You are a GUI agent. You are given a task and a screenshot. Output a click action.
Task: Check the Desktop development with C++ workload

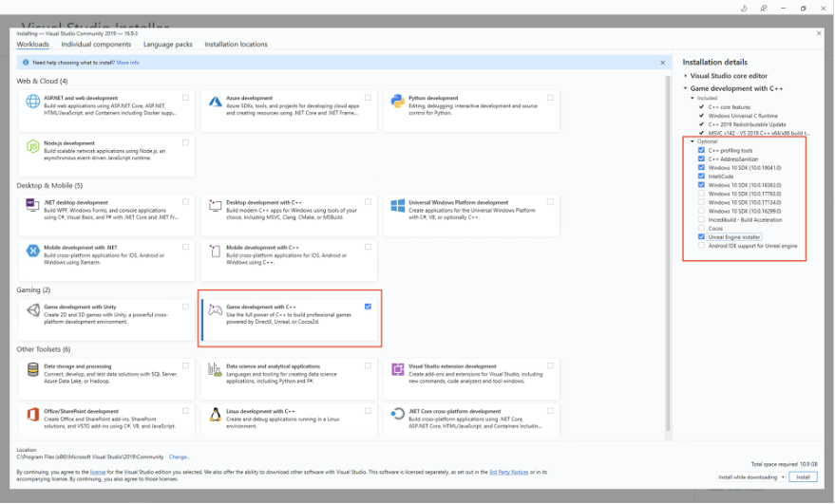pos(368,202)
